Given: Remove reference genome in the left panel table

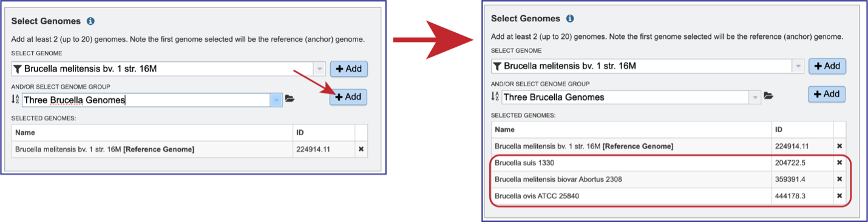Looking at the screenshot, I should point(361,149).
